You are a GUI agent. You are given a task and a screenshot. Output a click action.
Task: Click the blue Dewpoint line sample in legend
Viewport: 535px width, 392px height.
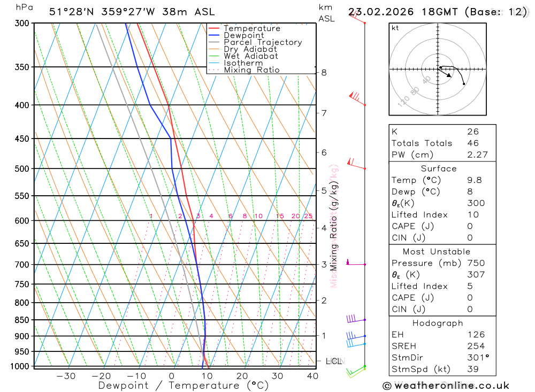click(214, 35)
